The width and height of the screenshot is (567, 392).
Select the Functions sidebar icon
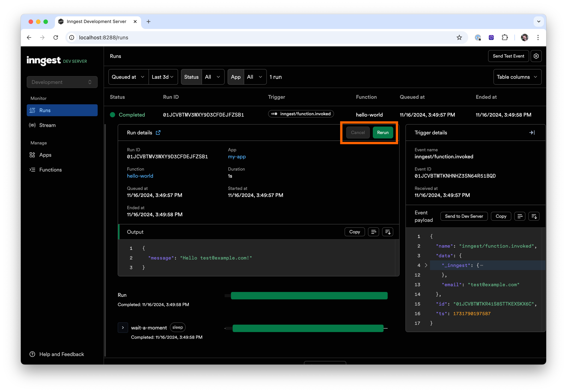(x=32, y=169)
